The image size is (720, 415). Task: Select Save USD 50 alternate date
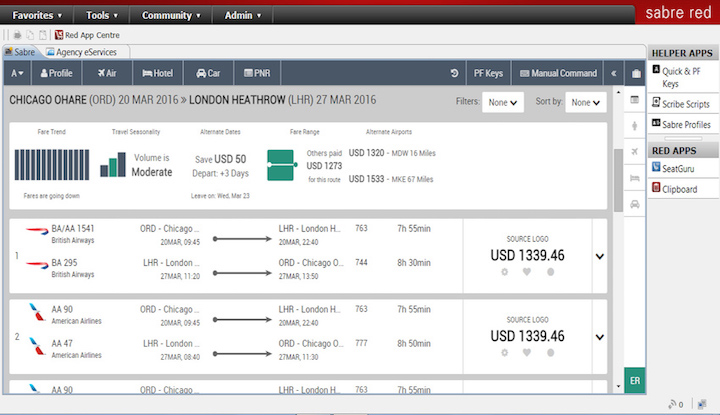pos(220,159)
